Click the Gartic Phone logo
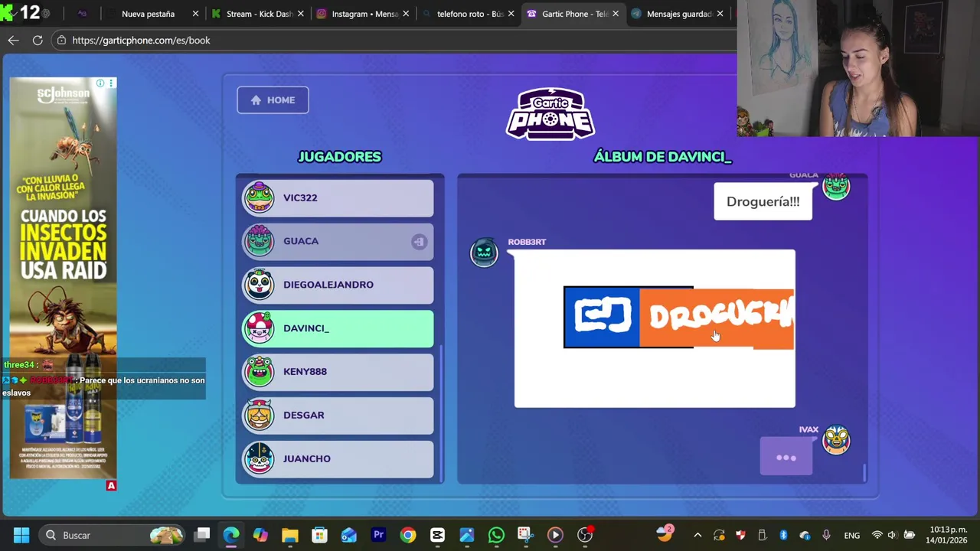980x551 pixels. 550,114
